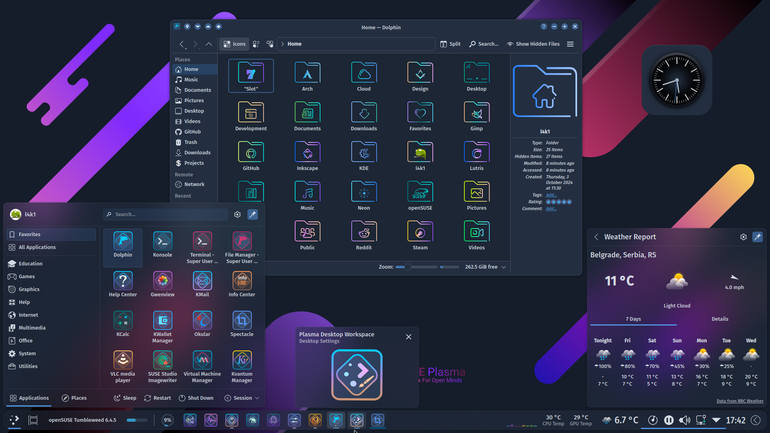Close the Plasma Desktop Workspace popup

[x=409, y=337]
